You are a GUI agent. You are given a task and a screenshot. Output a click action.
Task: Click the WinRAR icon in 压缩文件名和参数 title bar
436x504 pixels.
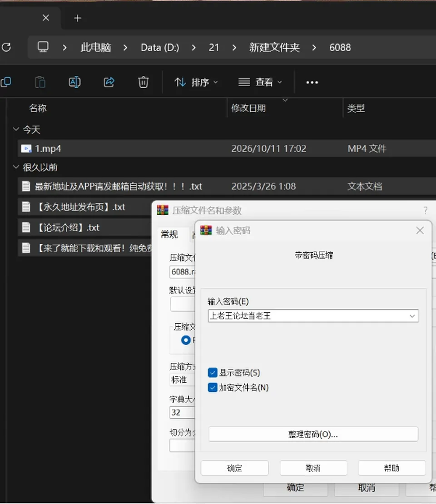(163, 210)
